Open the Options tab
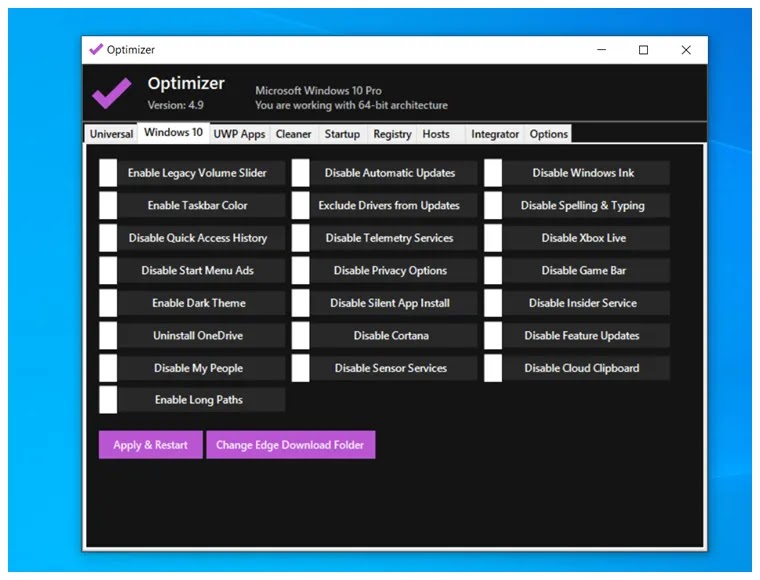 (x=548, y=134)
